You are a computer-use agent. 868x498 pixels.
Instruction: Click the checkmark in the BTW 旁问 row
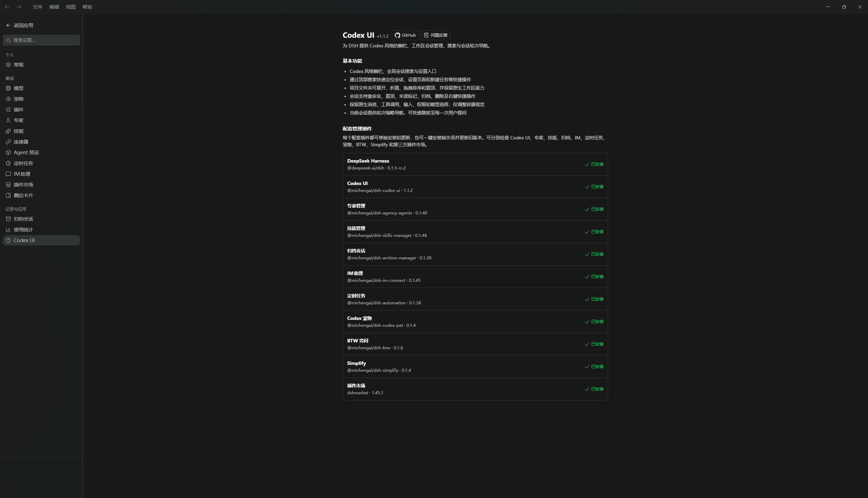tap(587, 344)
